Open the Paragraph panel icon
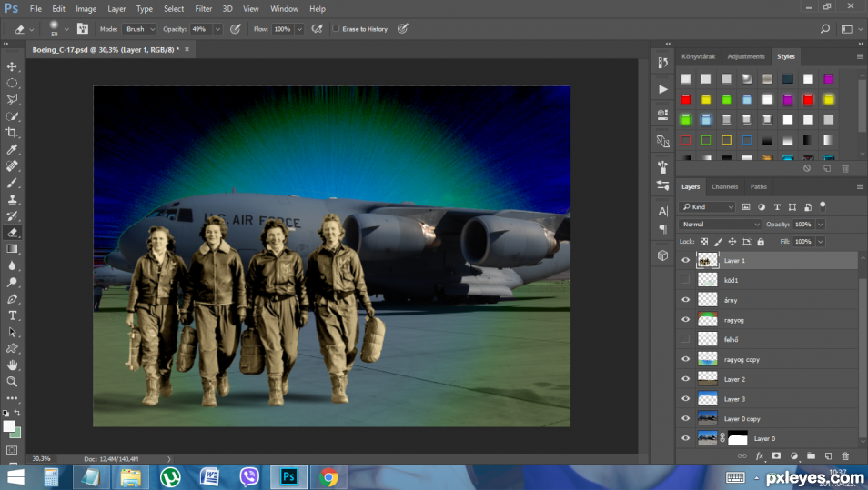 coord(662,228)
